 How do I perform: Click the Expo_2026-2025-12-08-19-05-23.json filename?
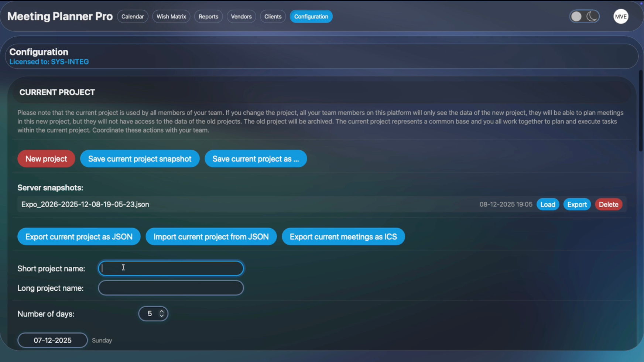click(85, 204)
